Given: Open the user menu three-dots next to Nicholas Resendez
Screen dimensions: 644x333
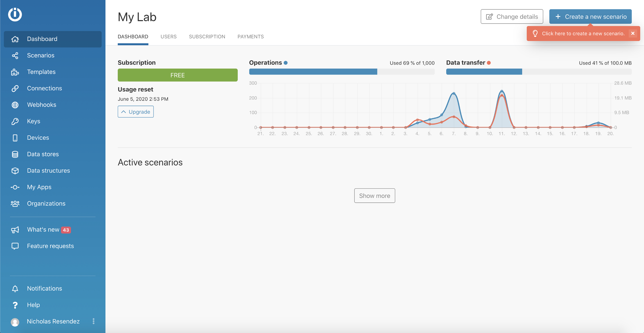Looking at the screenshot, I should point(93,321).
